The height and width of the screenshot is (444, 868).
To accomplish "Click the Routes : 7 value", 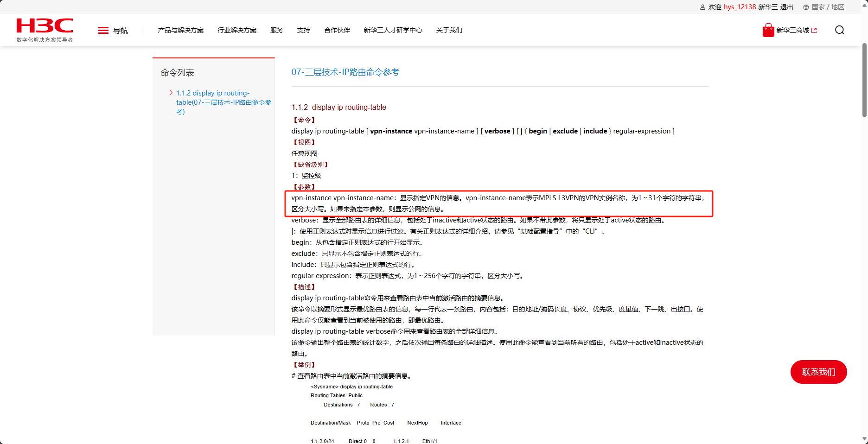I will coord(382,405).
